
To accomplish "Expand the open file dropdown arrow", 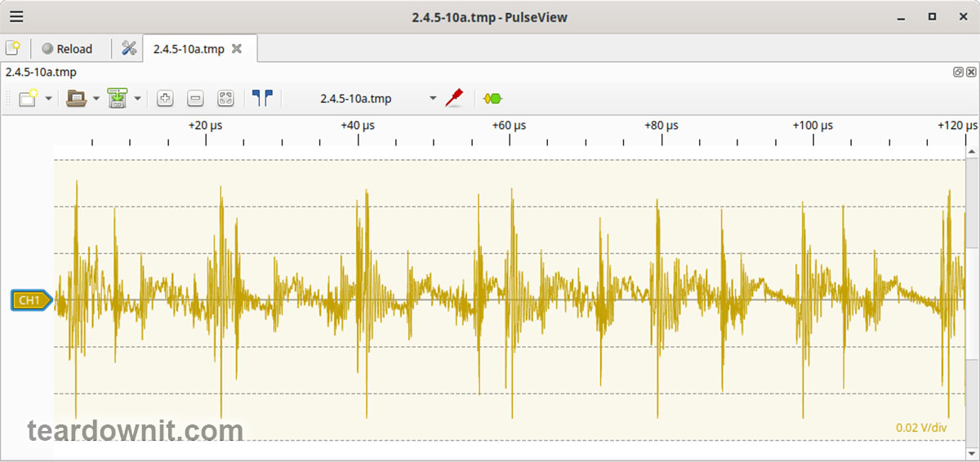I will pyautogui.click(x=96, y=99).
